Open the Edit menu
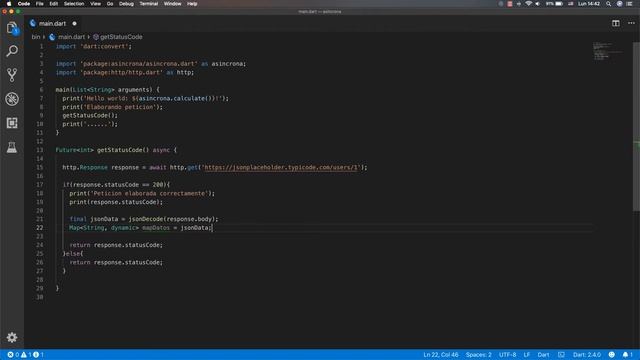This screenshot has height=360, width=640. [53, 4]
